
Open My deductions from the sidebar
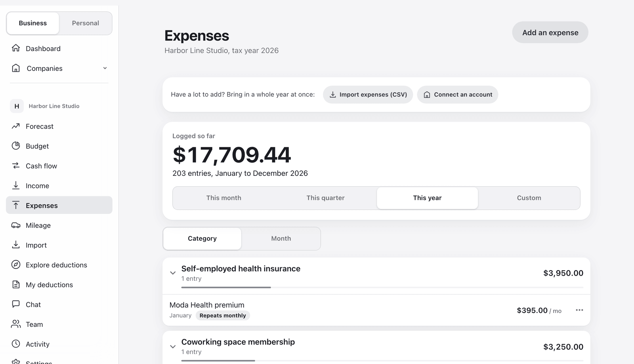coord(59,285)
